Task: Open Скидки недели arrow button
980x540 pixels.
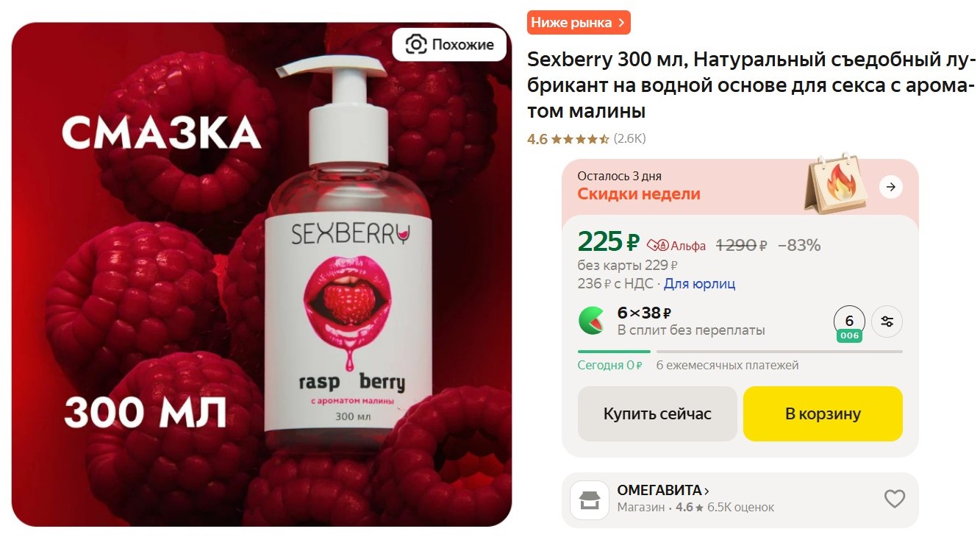Action: tap(890, 187)
